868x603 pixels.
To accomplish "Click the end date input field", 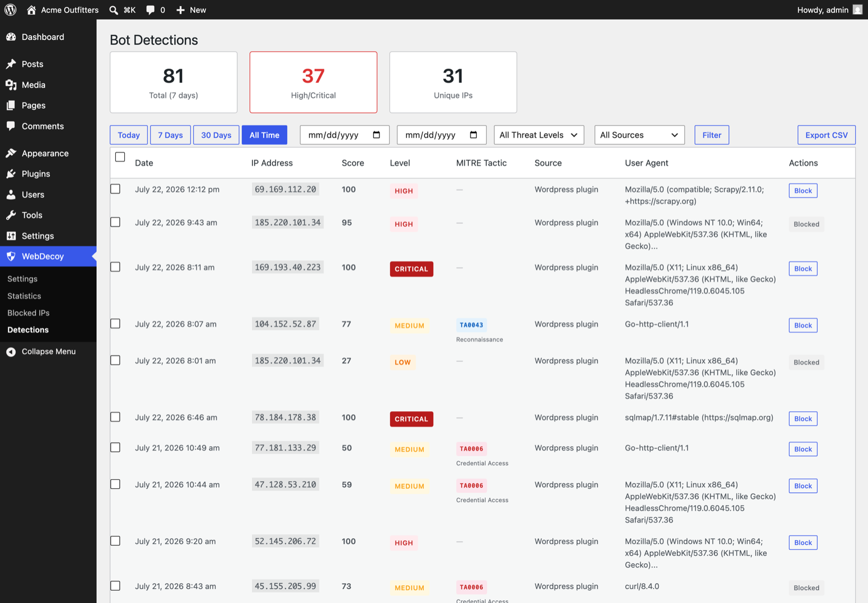I will (441, 135).
